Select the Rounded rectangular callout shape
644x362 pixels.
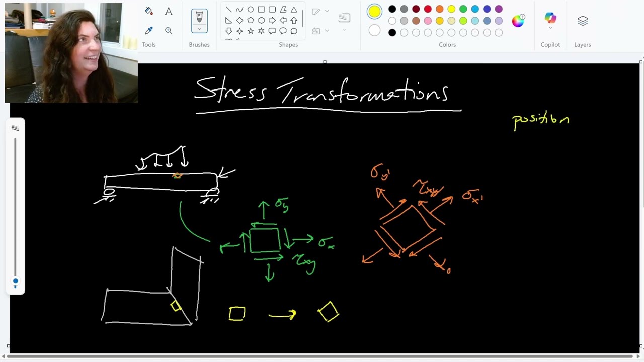pos(272,31)
